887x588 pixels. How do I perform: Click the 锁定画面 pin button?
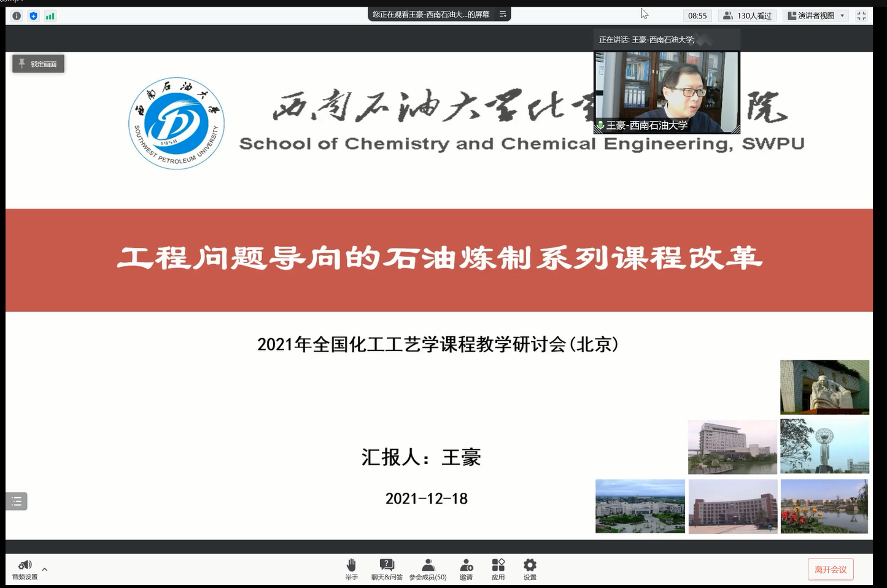tap(38, 64)
